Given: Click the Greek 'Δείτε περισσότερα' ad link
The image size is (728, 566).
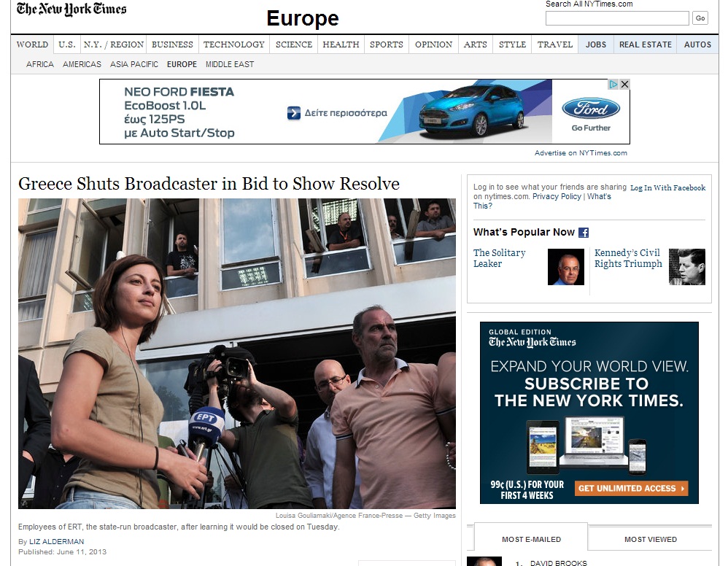Looking at the screenshot, I should [x=346, y=113].
